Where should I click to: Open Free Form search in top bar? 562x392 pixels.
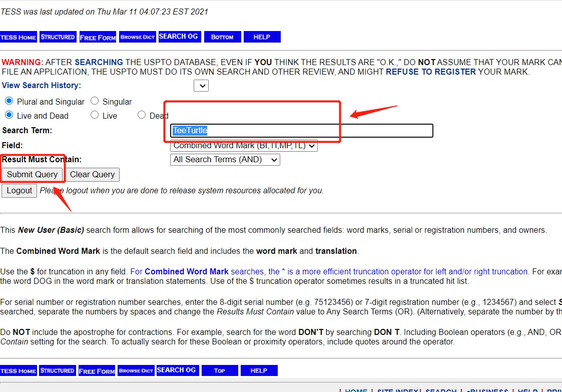[98, 37]
